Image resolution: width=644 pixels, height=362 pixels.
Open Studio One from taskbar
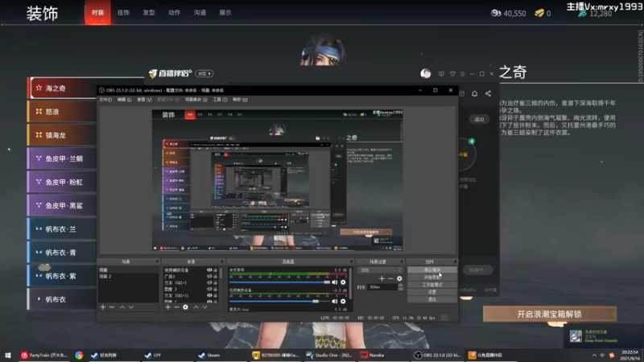tap(329, 355)
